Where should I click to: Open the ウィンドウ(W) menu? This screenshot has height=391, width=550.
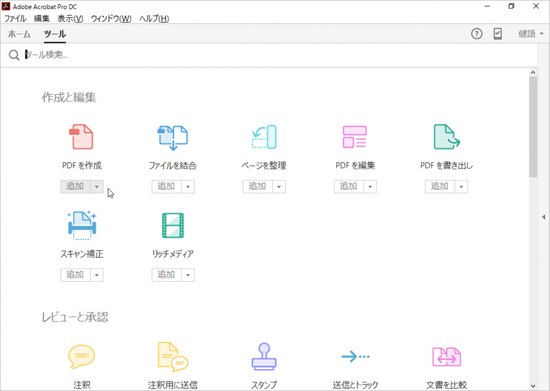(x=111, y=19)
